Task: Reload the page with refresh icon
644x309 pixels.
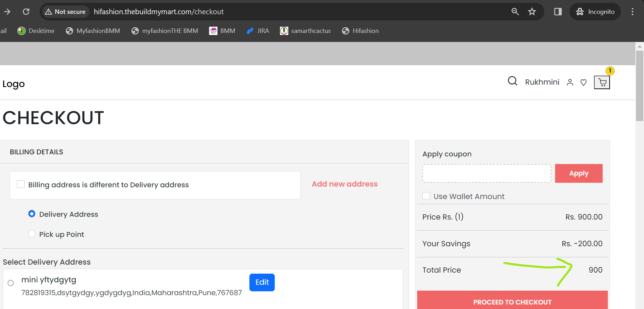Action: click(x=26, y=12)
